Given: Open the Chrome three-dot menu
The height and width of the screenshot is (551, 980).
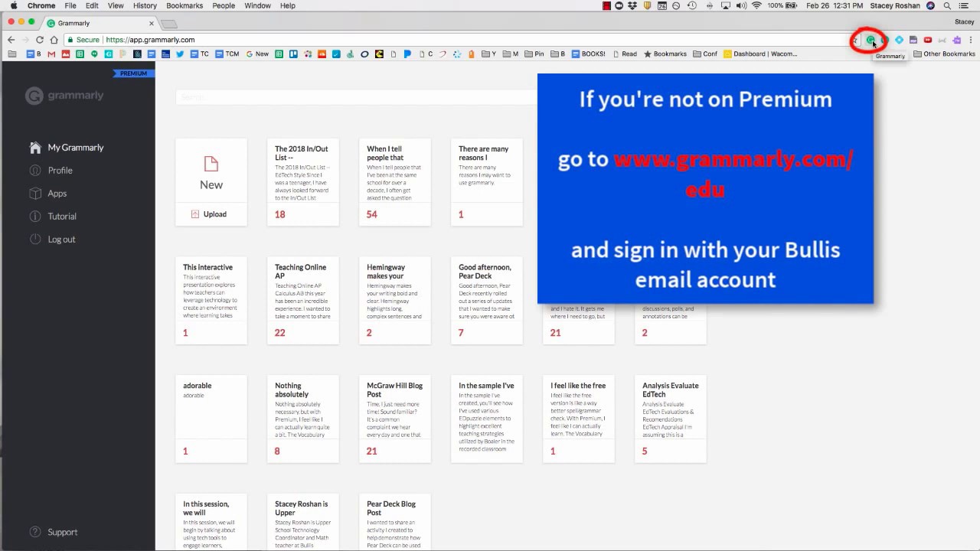Looking at the screenshot, I should point(970,40).
